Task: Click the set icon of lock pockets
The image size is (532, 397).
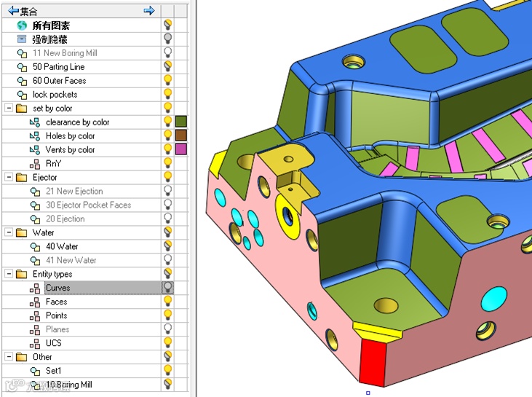Action: (22, 95)
